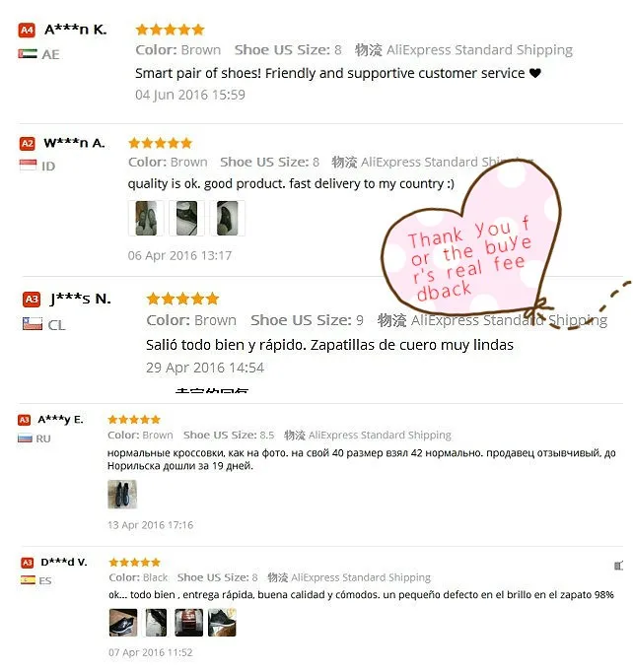Click the Indonesia flag icon next to ID
633x672 pixels.
(29, 165)
